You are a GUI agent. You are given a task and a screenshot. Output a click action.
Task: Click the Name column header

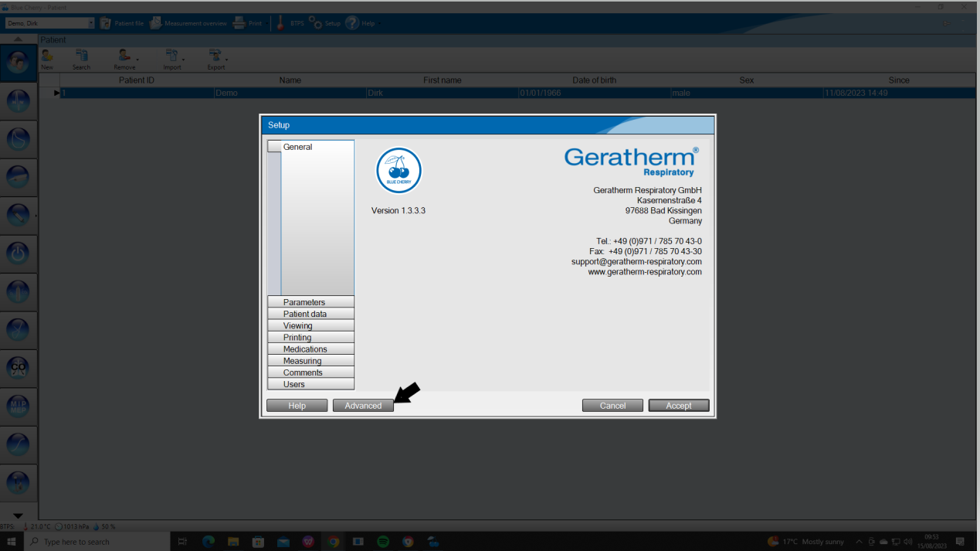[290, 80]
